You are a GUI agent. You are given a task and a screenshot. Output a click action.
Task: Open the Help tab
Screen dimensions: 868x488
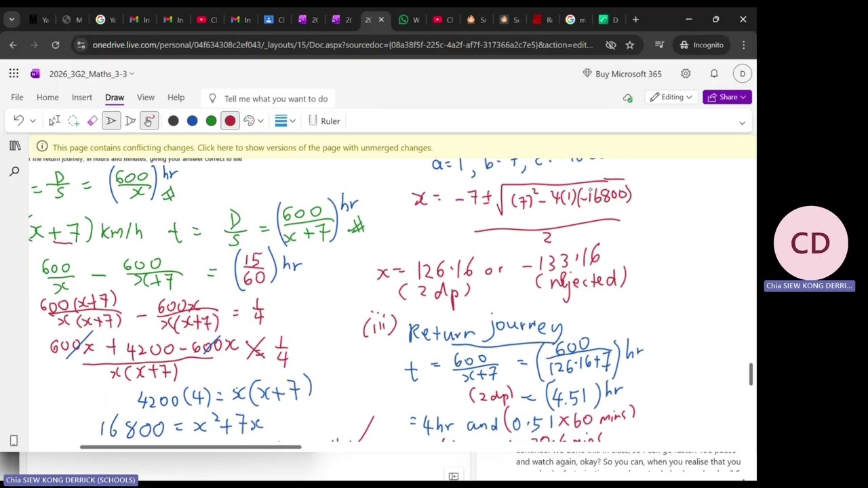coord(176,98)
